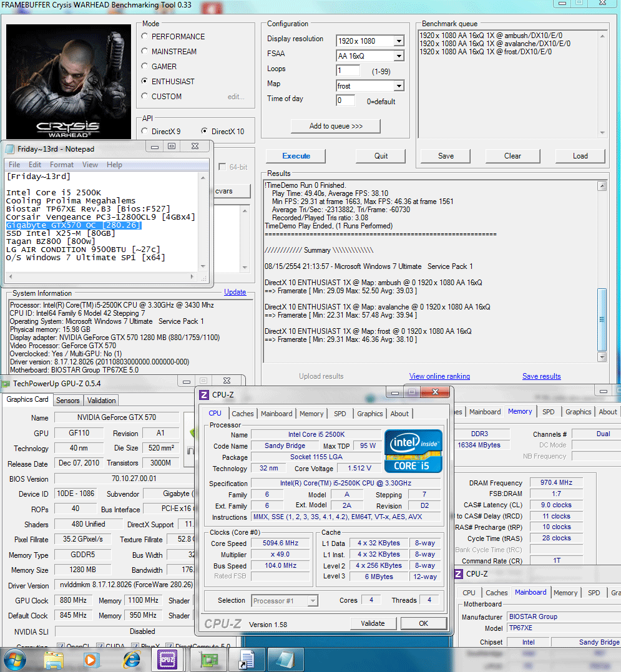This screenshot has width=621, height=672.
Task: Toggle the 64-bit checkbox
Action: [222, 167]
